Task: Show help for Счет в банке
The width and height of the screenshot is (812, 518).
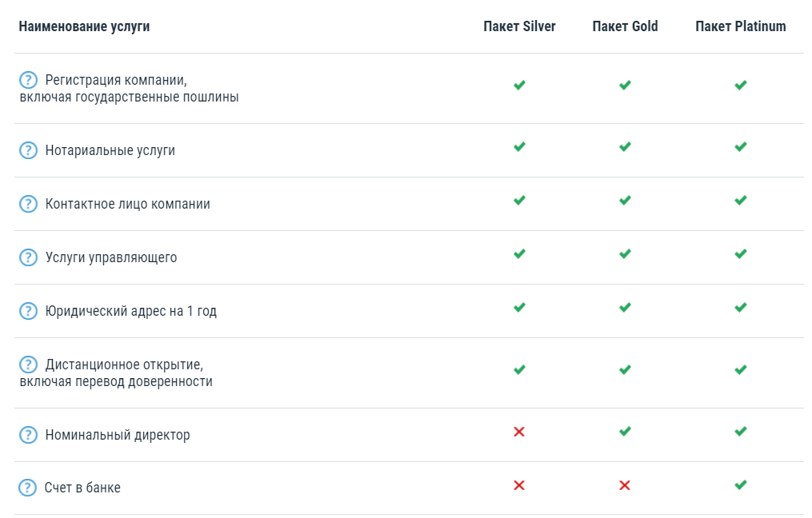Action: 28,487
